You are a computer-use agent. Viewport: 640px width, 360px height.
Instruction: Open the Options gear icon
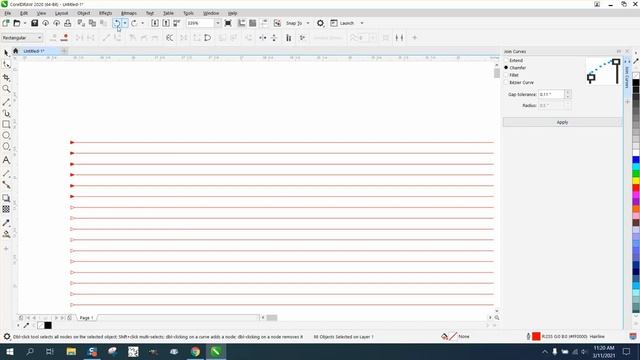pos(320,23)
